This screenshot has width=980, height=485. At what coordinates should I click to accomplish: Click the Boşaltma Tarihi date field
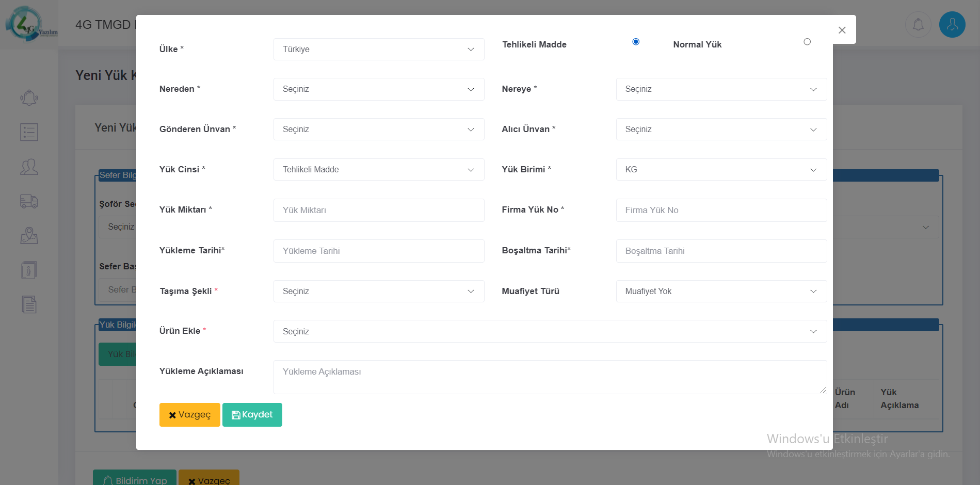(x=721, y=251)
